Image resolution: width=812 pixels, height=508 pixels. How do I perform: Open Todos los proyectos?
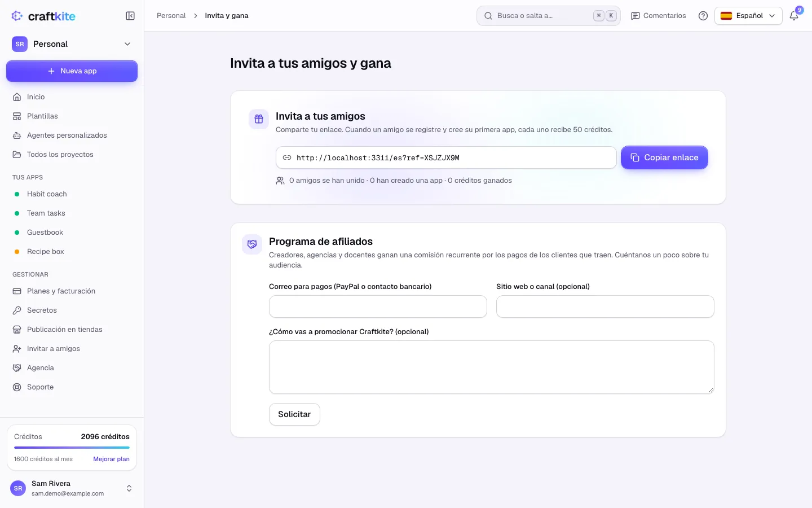click(x=72, y=155)
